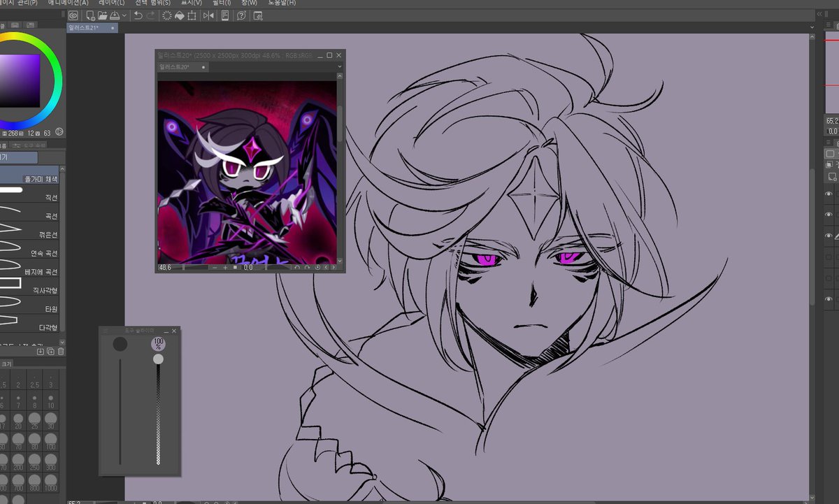Close the 일러스트20* tab via its dot
Viewport: 839px width, 504px height.
pyautogui.click(x=203, y=67)
